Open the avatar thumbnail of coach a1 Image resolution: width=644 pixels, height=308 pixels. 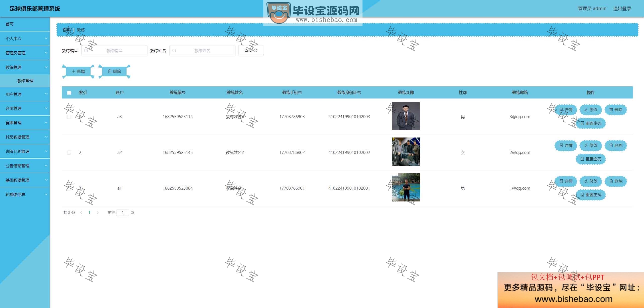coord(406,187)
